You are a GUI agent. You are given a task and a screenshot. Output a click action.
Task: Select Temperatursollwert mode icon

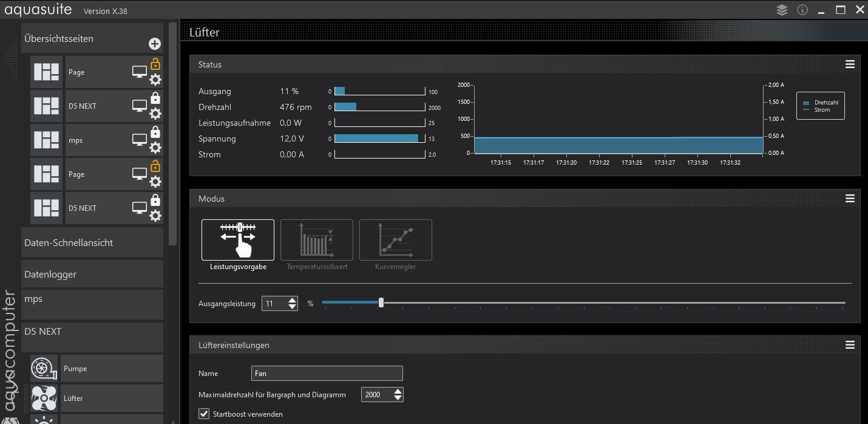click(317, 240)
